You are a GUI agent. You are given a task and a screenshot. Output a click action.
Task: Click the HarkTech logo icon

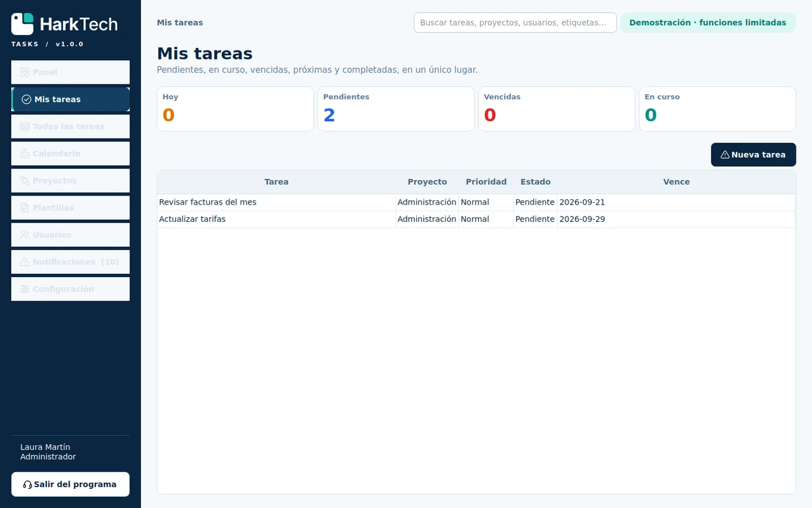click(x=23, y=24)
